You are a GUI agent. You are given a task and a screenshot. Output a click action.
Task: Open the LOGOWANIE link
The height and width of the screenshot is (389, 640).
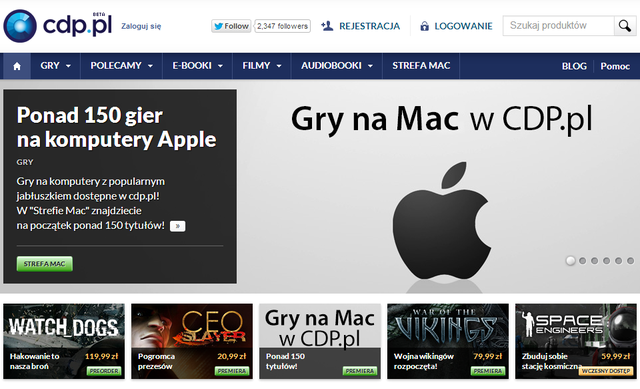pyautogui.click(x=463, y=26)
